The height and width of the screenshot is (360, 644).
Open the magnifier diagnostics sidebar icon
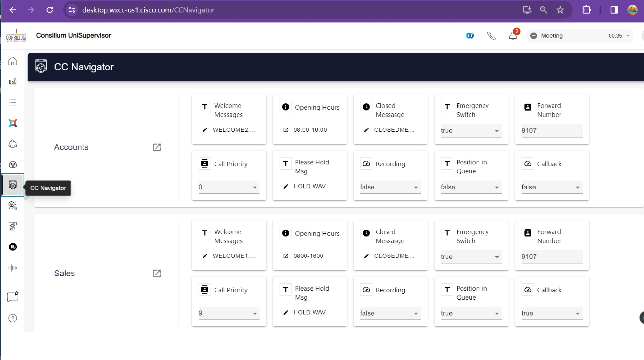(13, 206)
